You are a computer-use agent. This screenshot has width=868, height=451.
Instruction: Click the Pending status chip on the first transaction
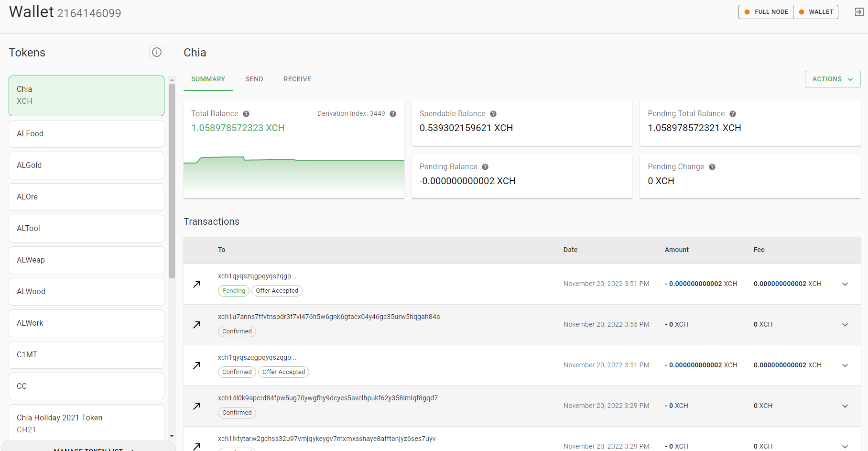pos(233,290)
